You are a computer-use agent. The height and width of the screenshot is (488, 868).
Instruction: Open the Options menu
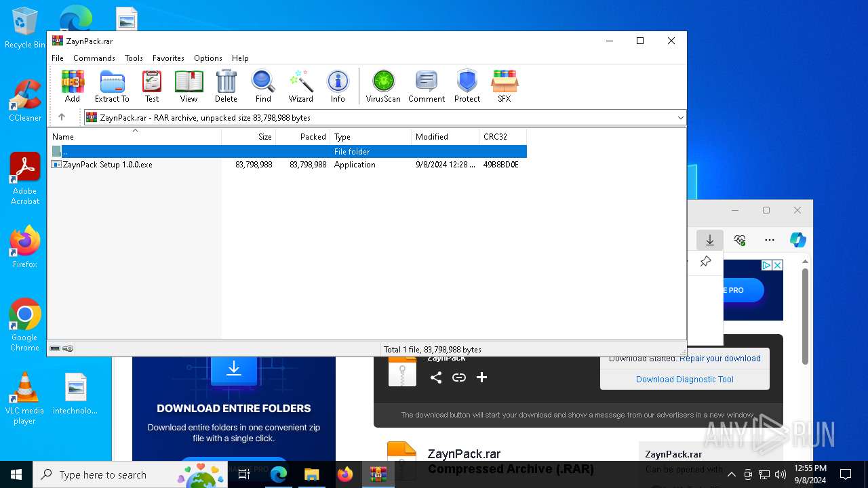[x=208, y=58]
